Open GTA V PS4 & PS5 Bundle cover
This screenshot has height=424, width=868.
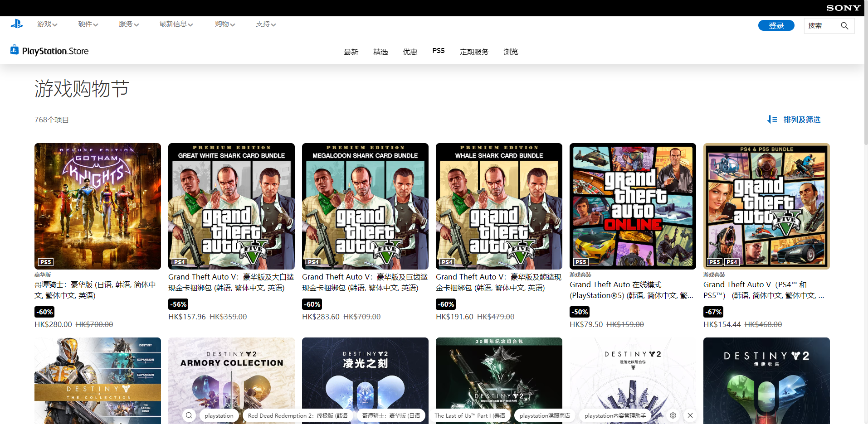pos(766,206)
